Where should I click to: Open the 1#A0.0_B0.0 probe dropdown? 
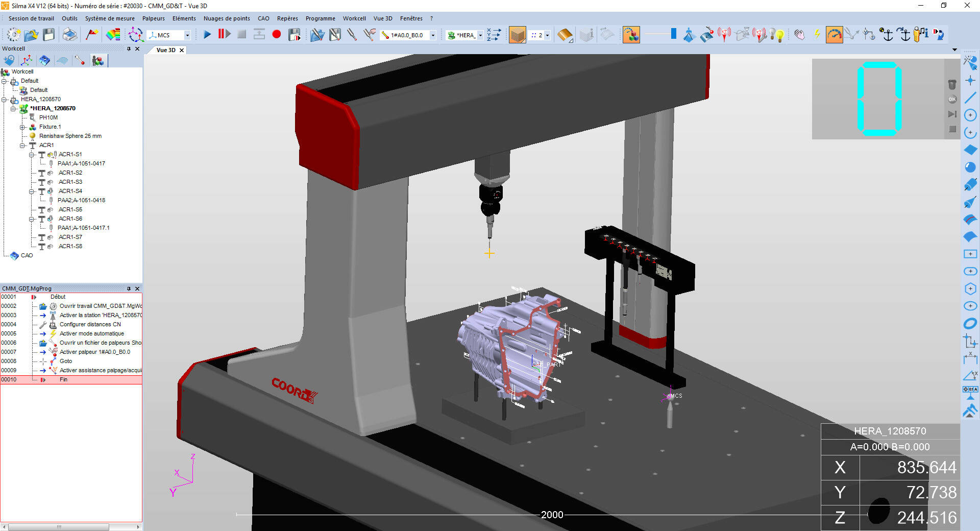click(433, 35)
